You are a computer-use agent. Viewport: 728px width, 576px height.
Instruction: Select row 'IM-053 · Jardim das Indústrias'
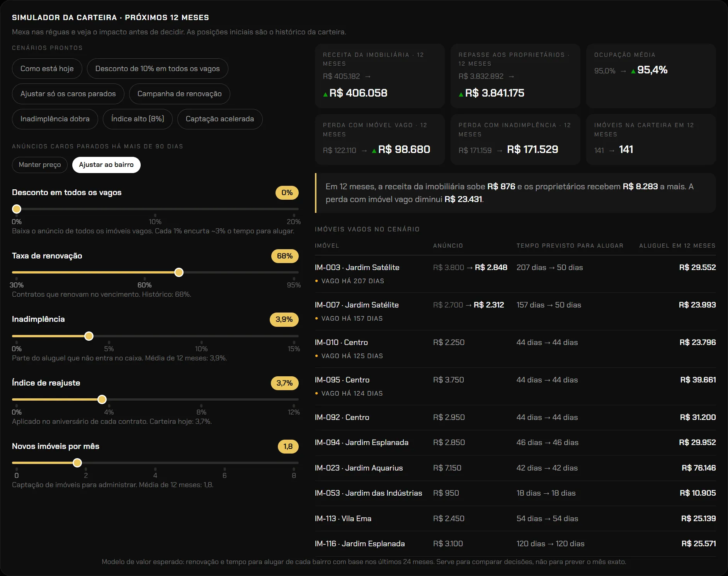(x=515, y=493)
